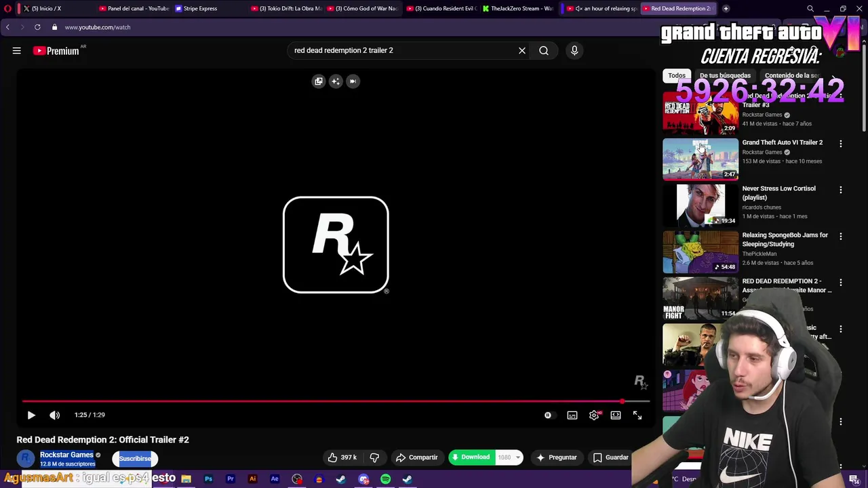The width and height of the screenshot is (868, 488).
Task: Clear the search box with X
Action: (x=522, y=50)
